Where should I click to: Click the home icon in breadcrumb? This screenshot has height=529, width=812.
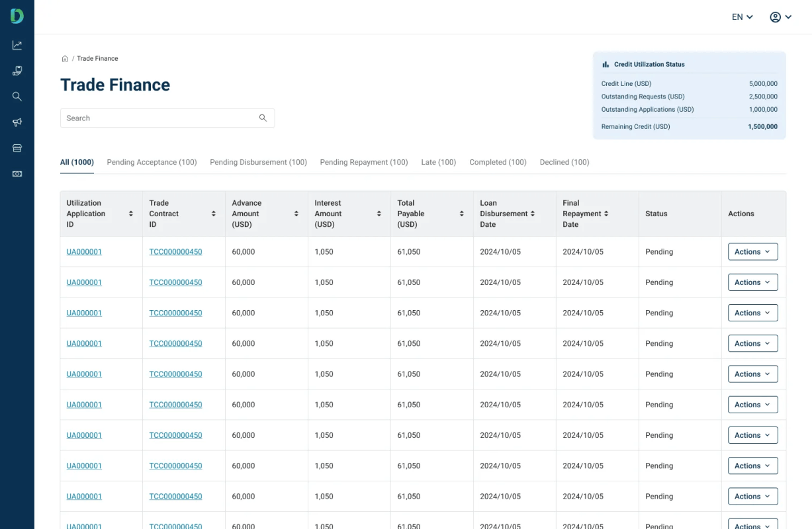[x=65, y=59]
